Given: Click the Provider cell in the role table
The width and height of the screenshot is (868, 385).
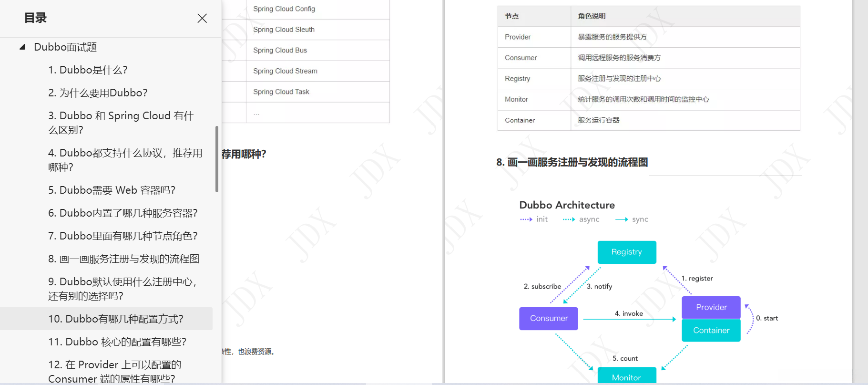Looking at the screenshot, I should (x=534, y=37).
